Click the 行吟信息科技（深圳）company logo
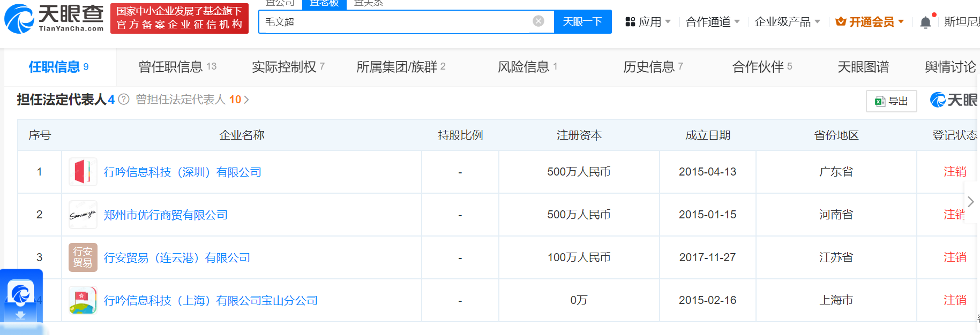Screen dimensions: 980x335 click(83, 172)
